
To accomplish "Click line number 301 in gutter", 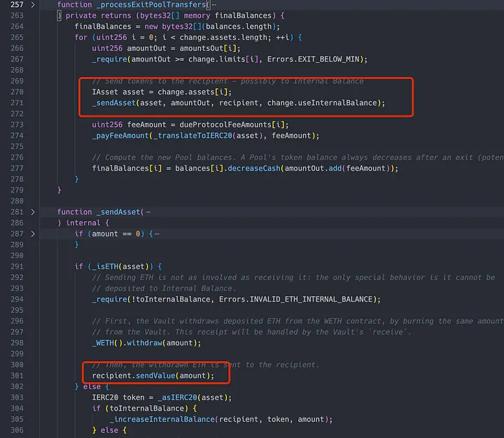I will point(14,376).
